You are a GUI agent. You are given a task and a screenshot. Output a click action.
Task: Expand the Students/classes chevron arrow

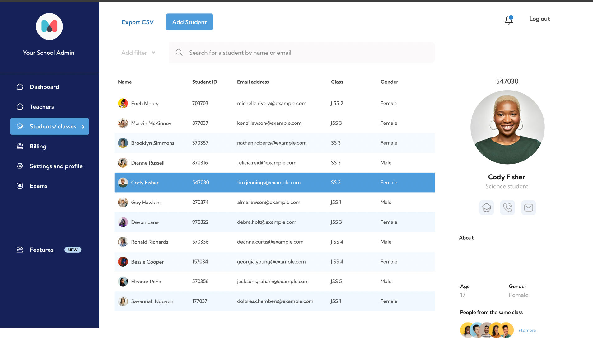point(83,127)
